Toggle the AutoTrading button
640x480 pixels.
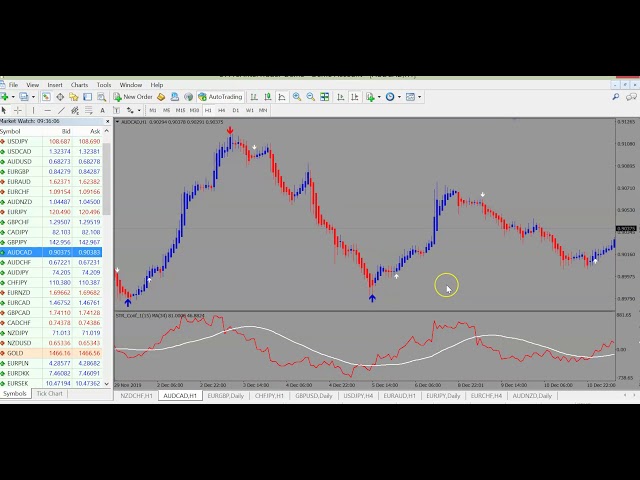pyautogui.click(x=219, y=97)
